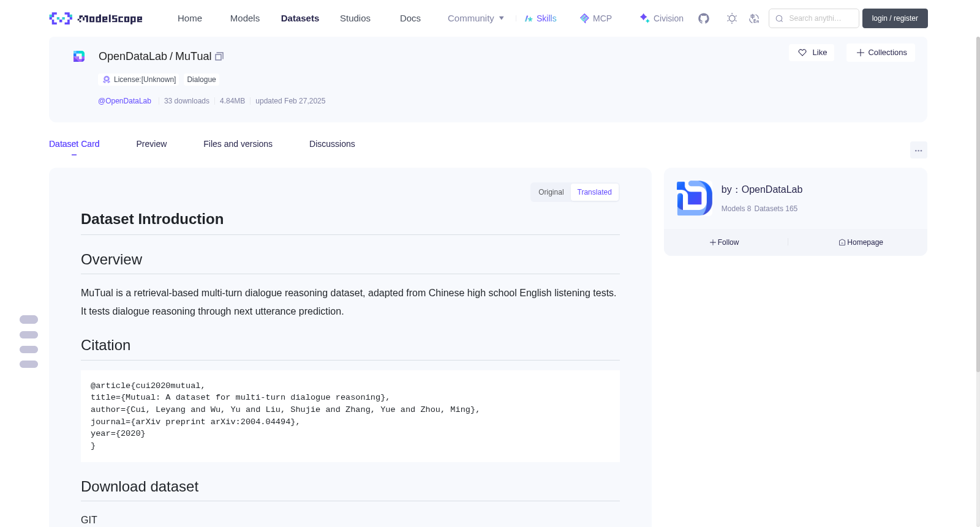Switch card text to Original

pyautogui.click(x=551, y=192)
